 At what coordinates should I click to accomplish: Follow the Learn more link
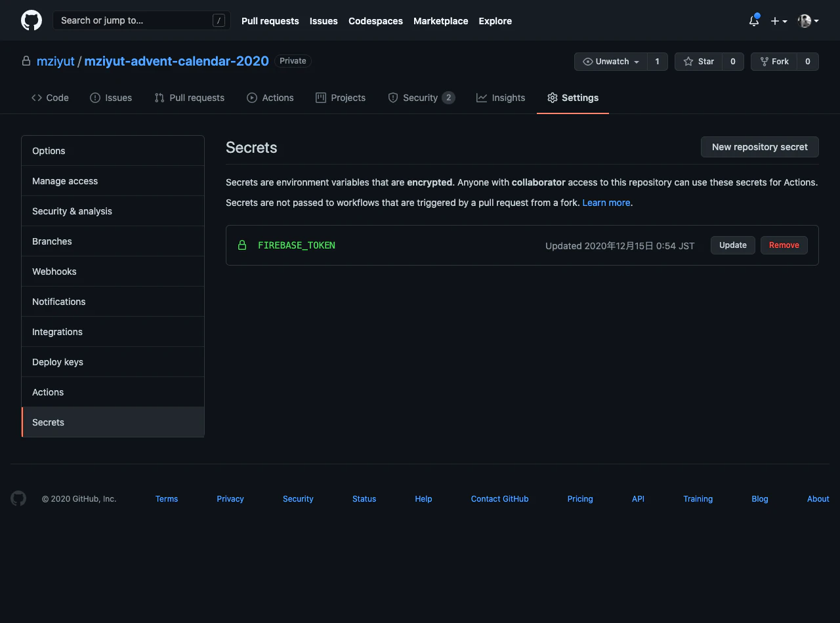coord(606,202)
